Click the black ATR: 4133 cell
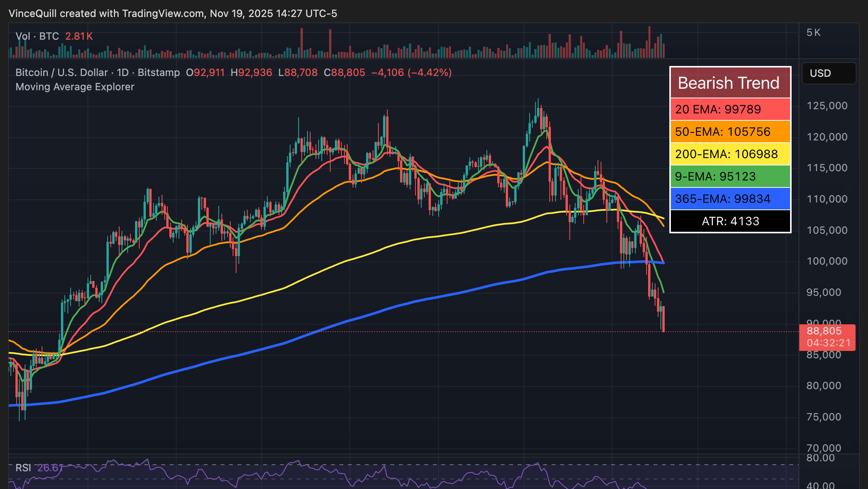Viewport: 868px width, 489px height. (730, 221)
